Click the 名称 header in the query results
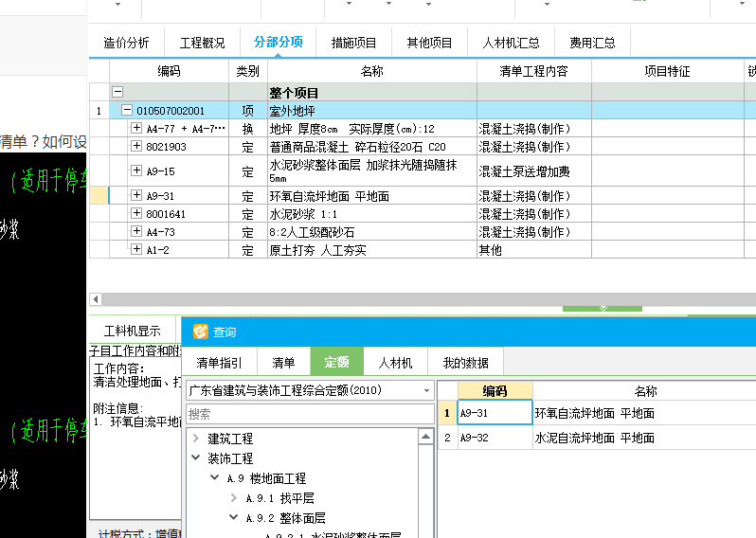The width and height of the screenshot is (756, 538). (645, 391)
